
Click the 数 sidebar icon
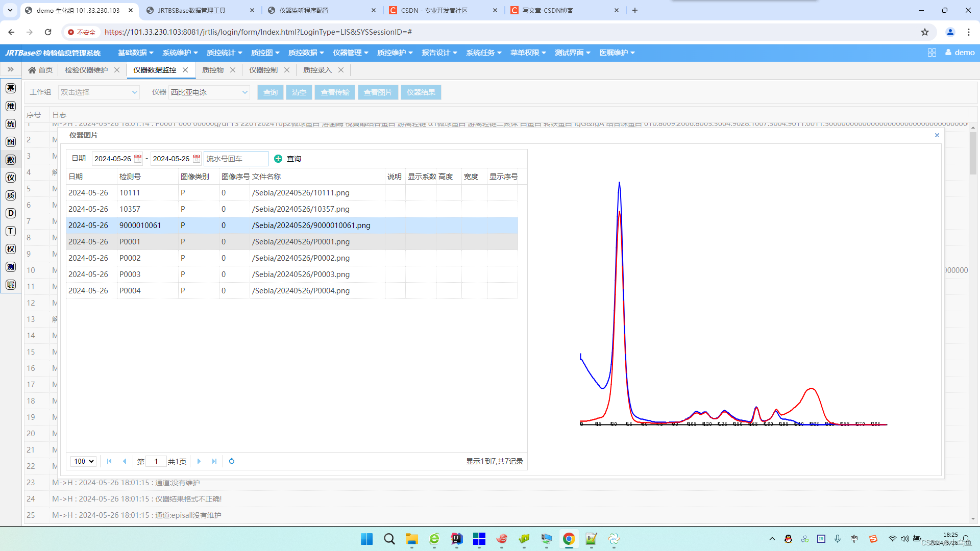pyautogui.click(x=11, y=160)
